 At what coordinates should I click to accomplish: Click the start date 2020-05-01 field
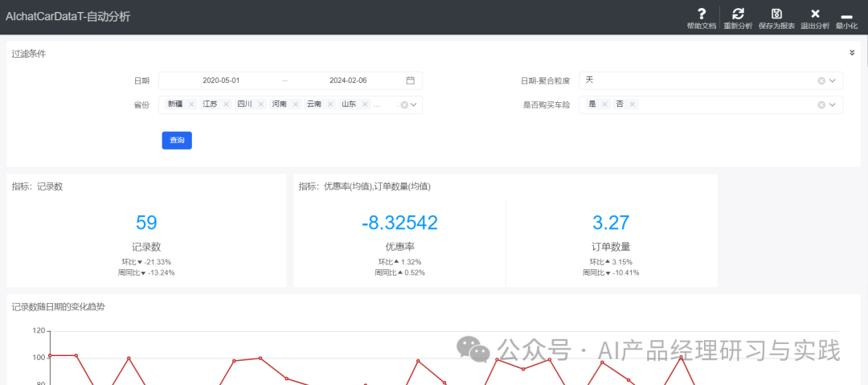click(221, 80)
